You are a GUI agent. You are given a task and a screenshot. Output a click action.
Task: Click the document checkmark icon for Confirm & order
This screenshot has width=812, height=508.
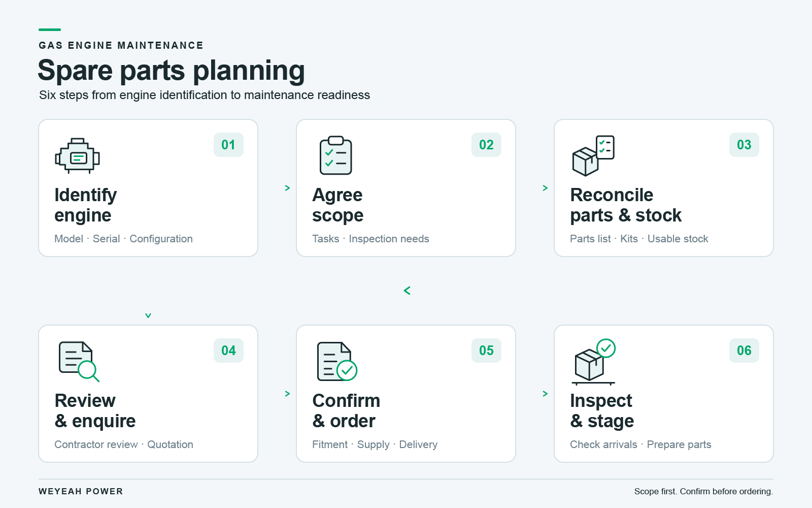coord(337,362)
